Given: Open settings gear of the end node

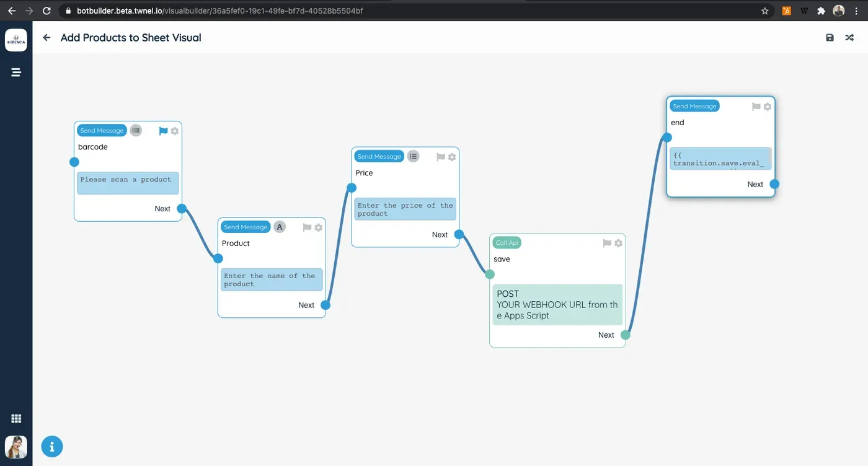Looking at the screenshot, I should point(768,107).
